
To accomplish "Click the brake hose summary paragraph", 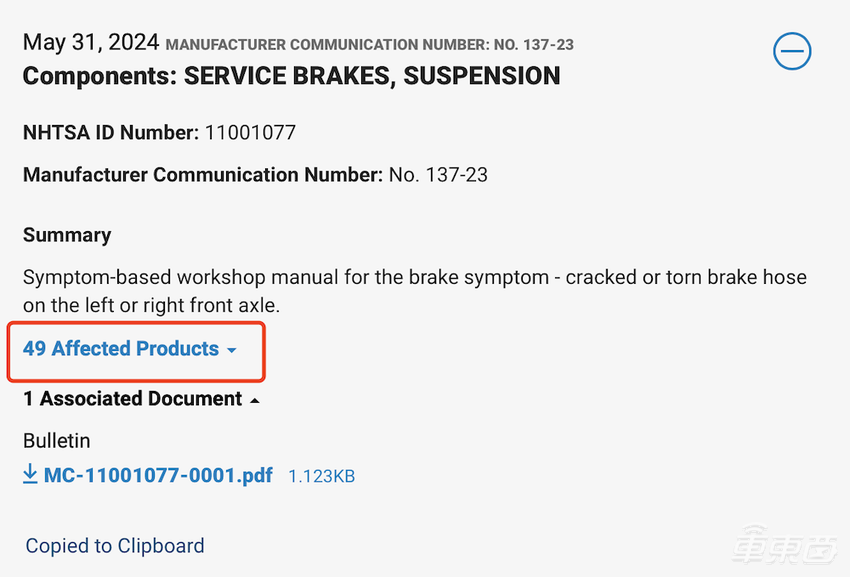I will [414, 290].
